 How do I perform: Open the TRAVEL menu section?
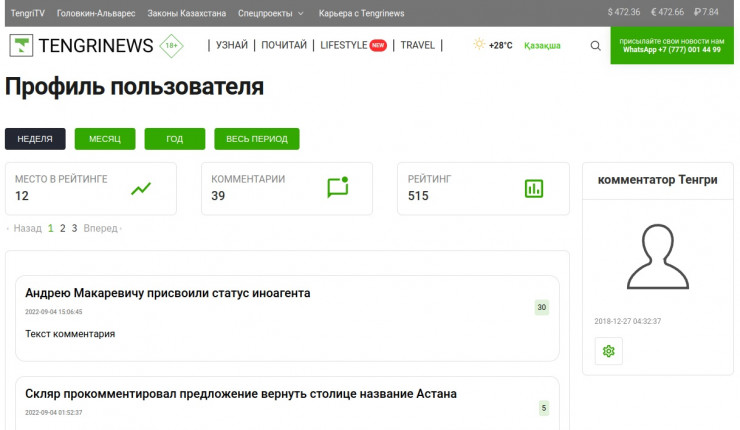[417, 45]
